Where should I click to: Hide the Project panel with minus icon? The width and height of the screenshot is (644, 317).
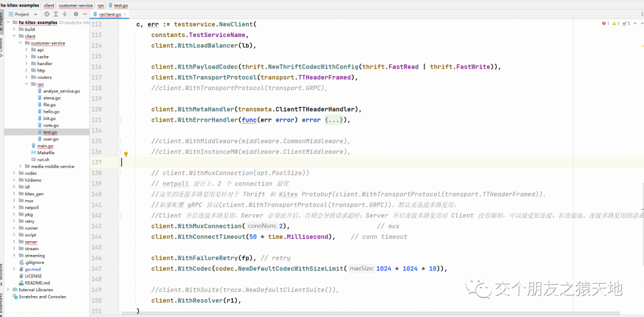point(84,14)
